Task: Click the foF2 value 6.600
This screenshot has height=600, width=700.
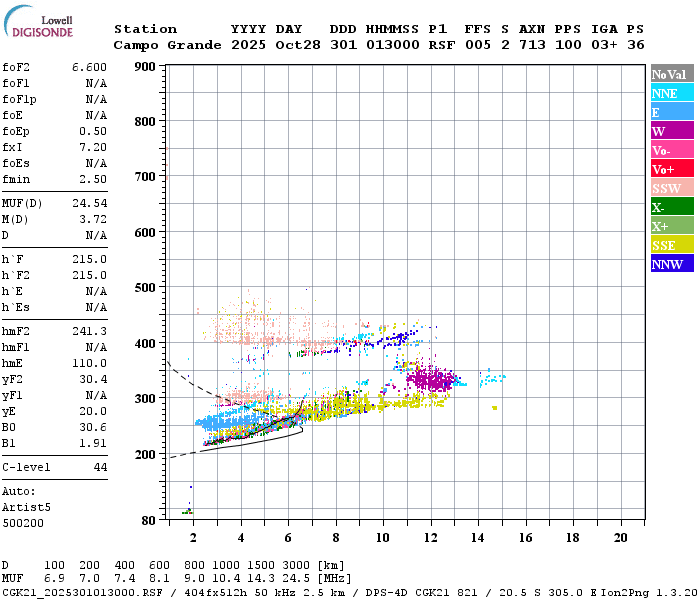Action: tap(89, 67)
